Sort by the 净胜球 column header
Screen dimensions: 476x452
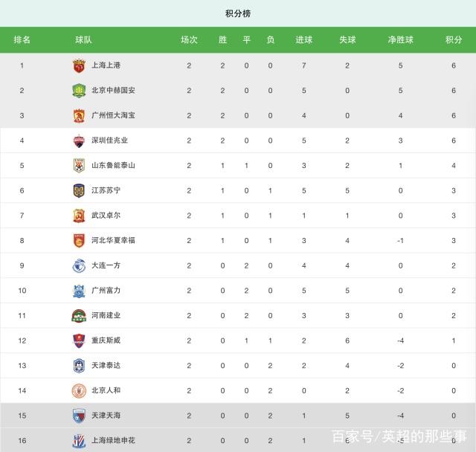(x=400, y=39)
